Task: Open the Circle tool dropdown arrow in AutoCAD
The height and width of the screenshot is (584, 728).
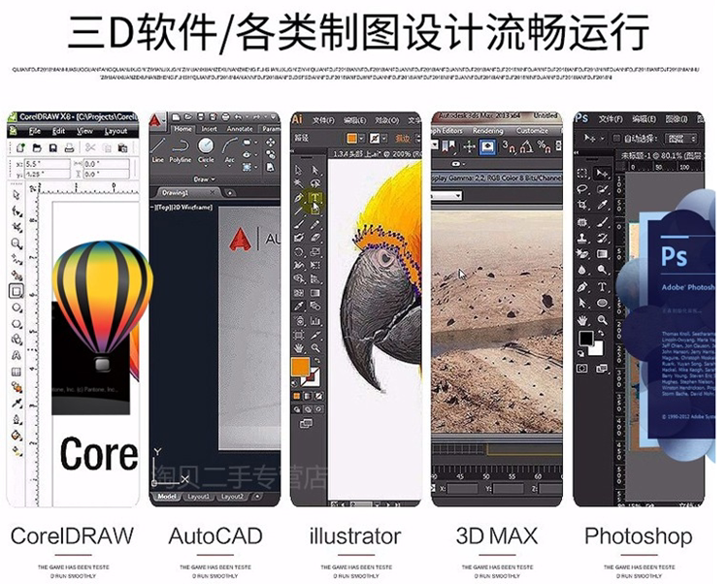Action: pos(205,165)
